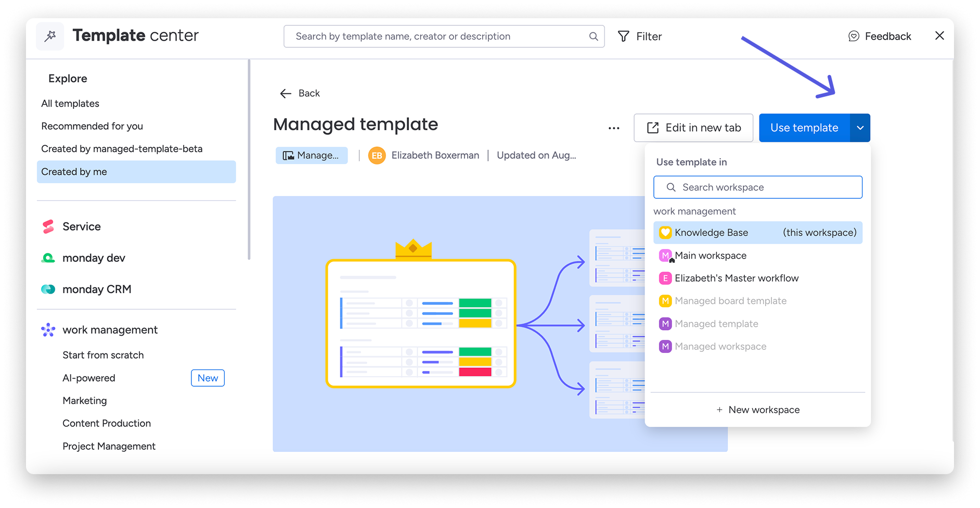Click the plus icon beside New workspace
980x508 pixels.
[x=719, y=410]
